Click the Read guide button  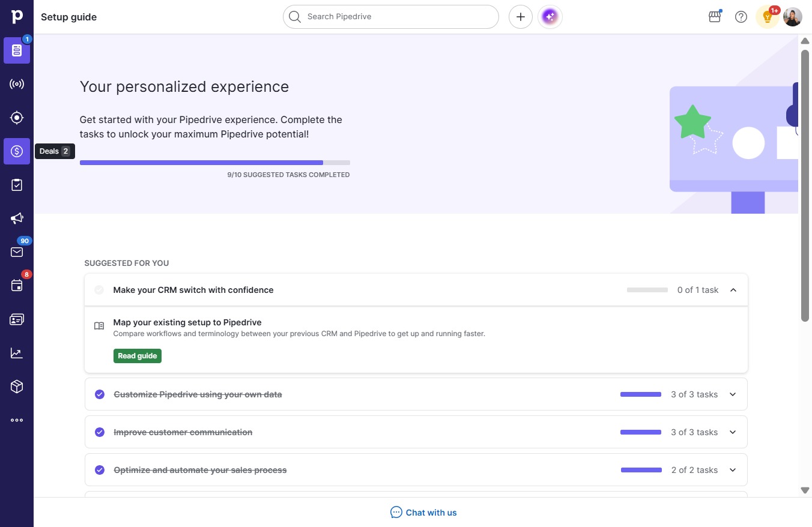[x=138, y=356]
